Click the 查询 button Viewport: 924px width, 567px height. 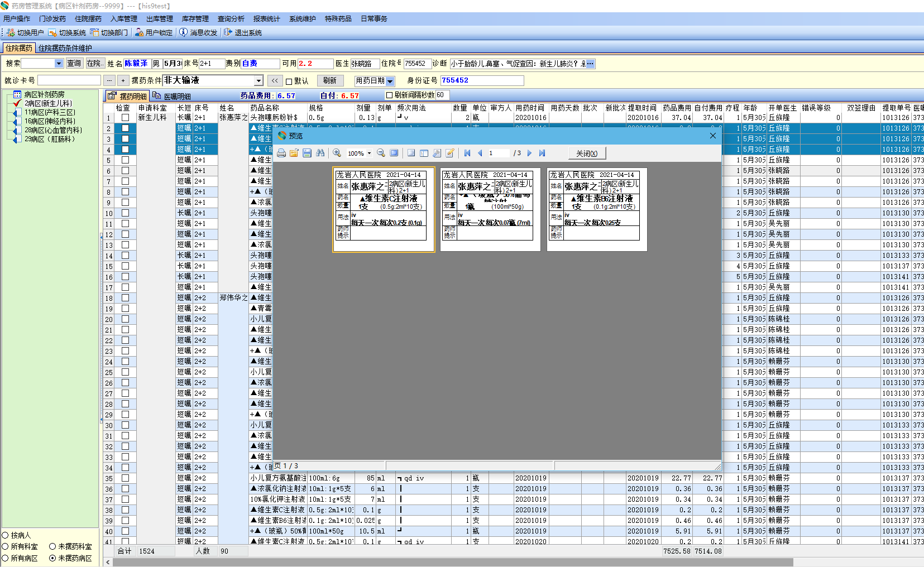tap(74, 64)
